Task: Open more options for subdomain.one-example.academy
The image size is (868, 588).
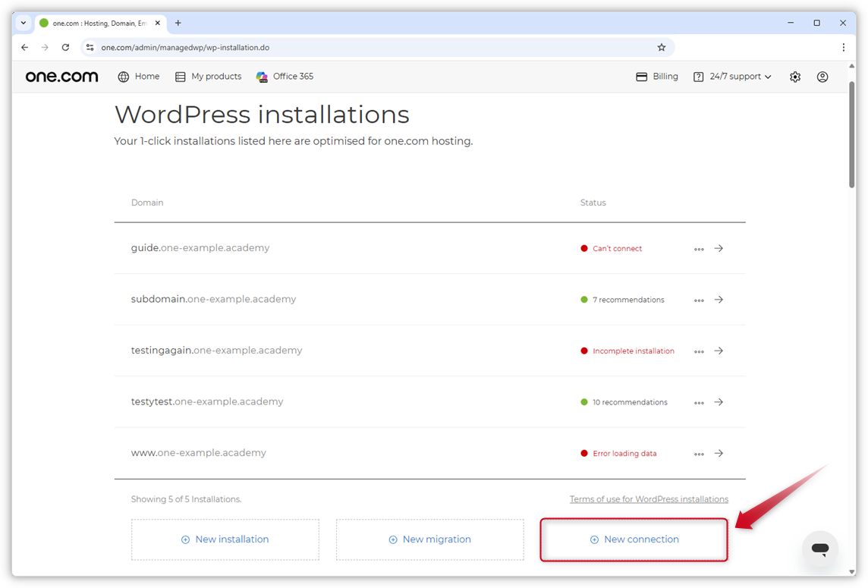Action: pyautogui.click(x=699, y=300)
